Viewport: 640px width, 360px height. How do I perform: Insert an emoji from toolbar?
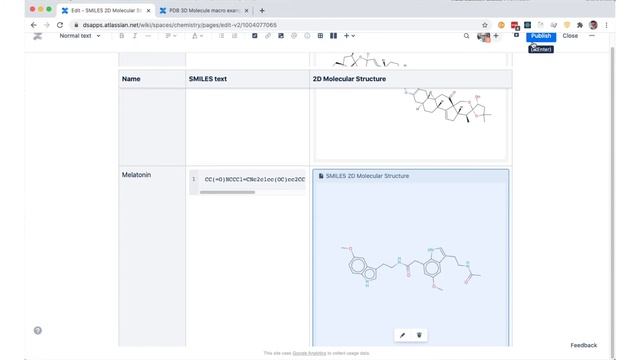tap(307, 36)
